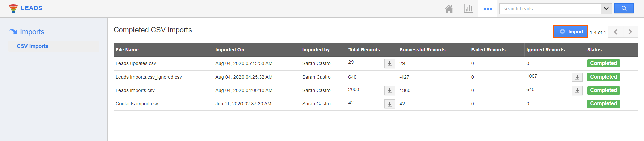Open the reports bar chart icon
This screenshot has width=644, height=141.
(x=468, y=9)
